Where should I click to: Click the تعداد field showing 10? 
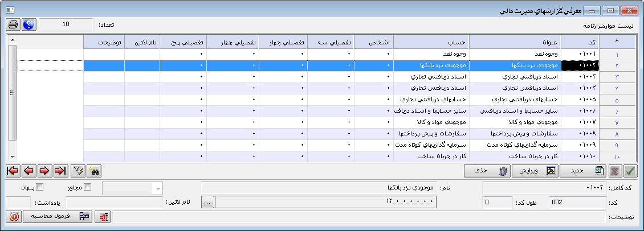pos(66,24)
